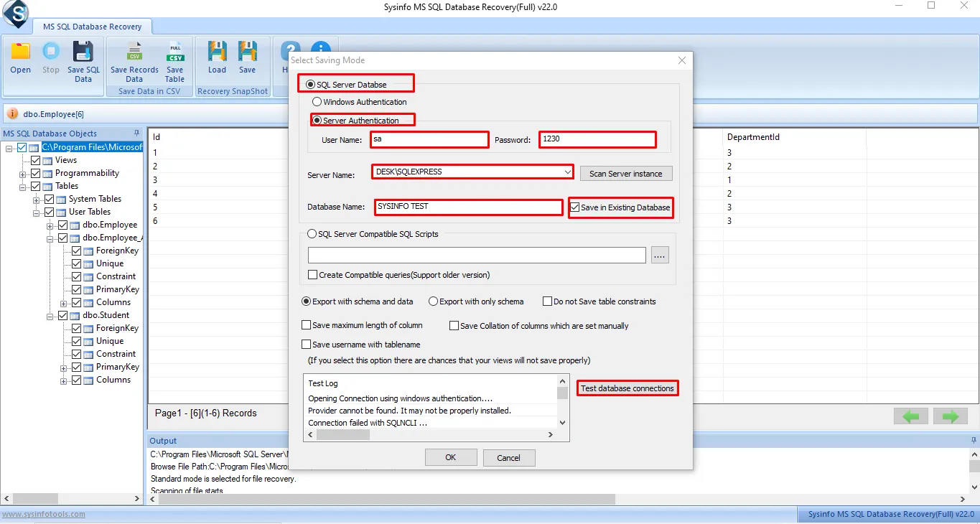Click the table icon beside Programmability
This screenshot has height=524, width=980.
point(48,173)
